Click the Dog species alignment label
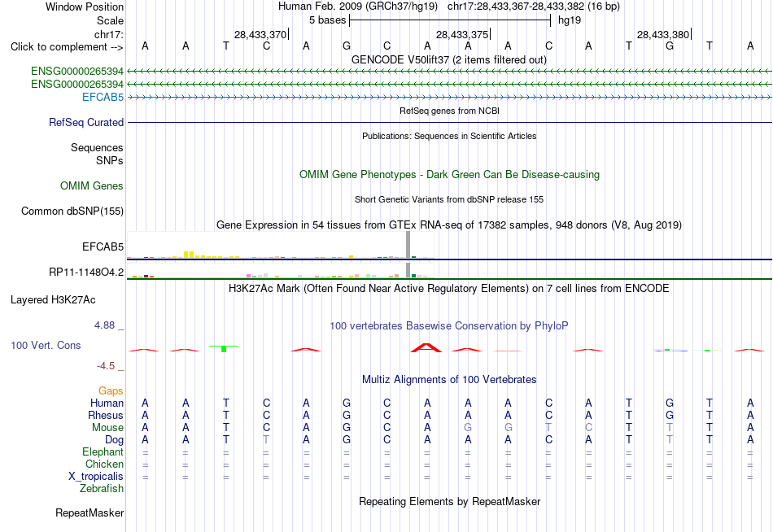 point(114,440)
